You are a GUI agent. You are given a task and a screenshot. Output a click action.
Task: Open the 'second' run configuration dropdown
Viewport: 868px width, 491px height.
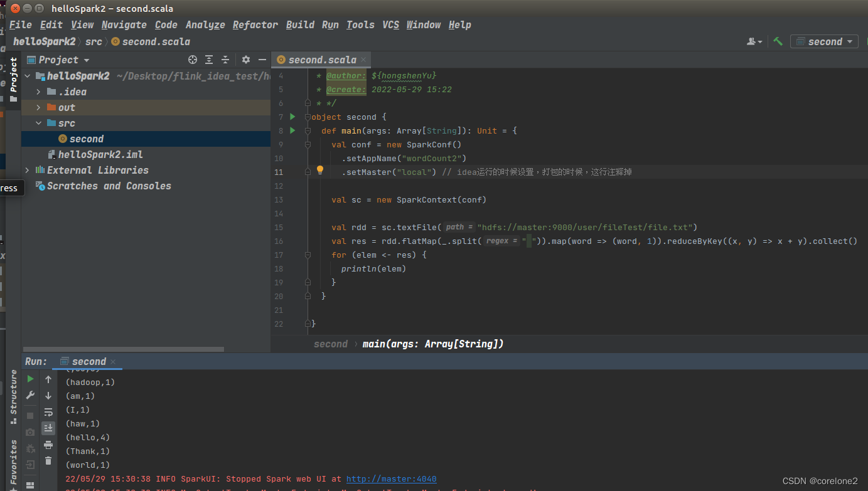(x=824, y=41)
